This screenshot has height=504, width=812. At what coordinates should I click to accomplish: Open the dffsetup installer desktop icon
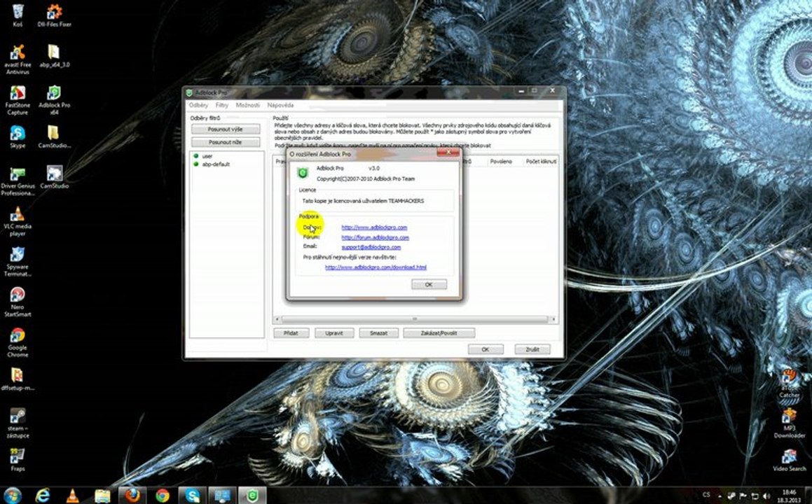pyautogui.click(x=18, y=379)
